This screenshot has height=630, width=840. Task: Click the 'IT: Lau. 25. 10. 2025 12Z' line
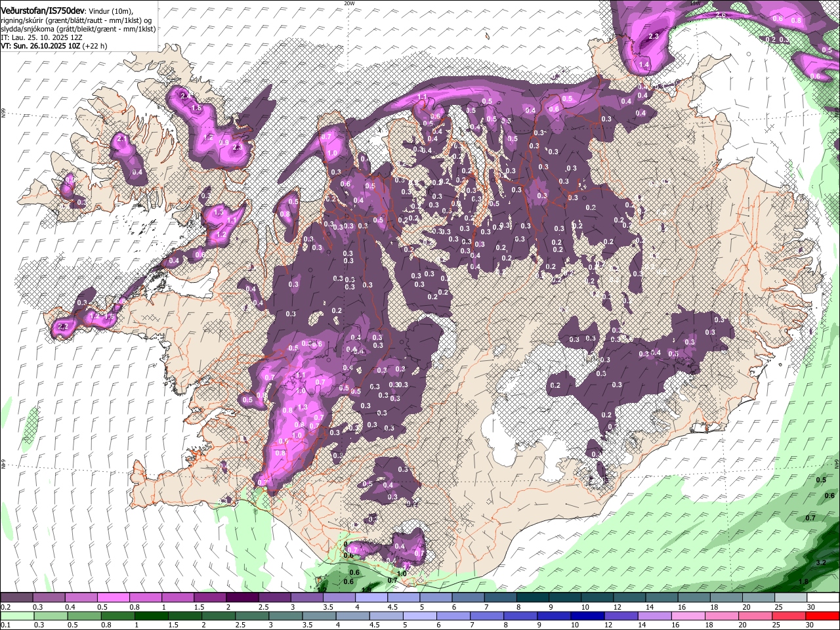41,37
